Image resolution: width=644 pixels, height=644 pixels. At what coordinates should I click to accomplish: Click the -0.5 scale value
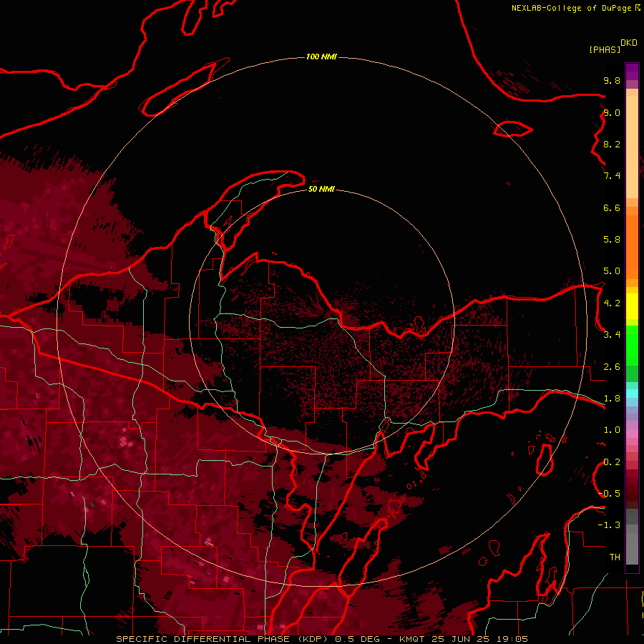tap(609, 494)
